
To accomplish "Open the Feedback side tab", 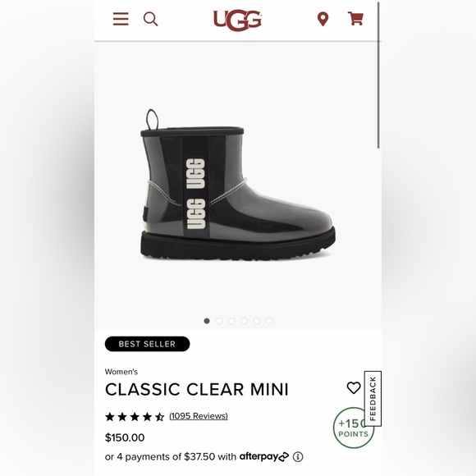I will pos(373,399).
